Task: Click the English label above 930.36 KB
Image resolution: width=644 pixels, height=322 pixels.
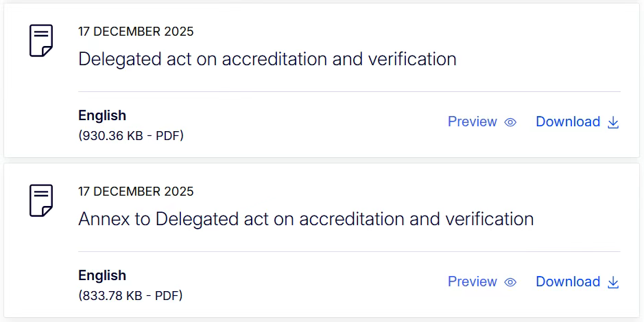Action: click(x=102, y=115)
